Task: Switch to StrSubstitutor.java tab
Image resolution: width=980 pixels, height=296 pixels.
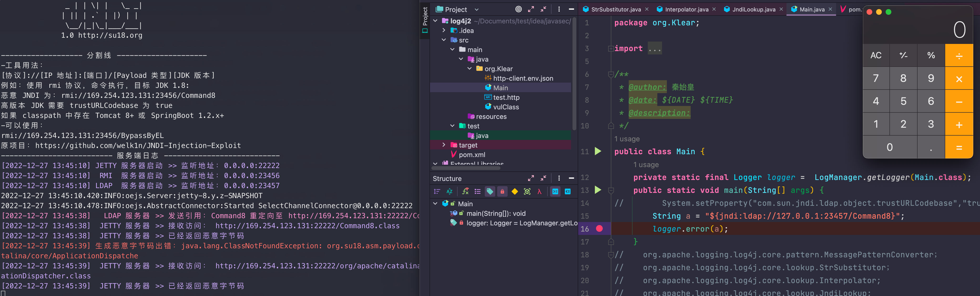Action: coord(616,10)
